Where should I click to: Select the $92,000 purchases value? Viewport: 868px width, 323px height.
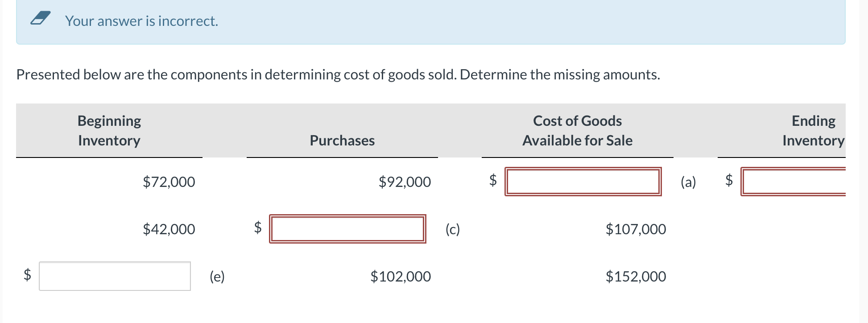(405, 182)
